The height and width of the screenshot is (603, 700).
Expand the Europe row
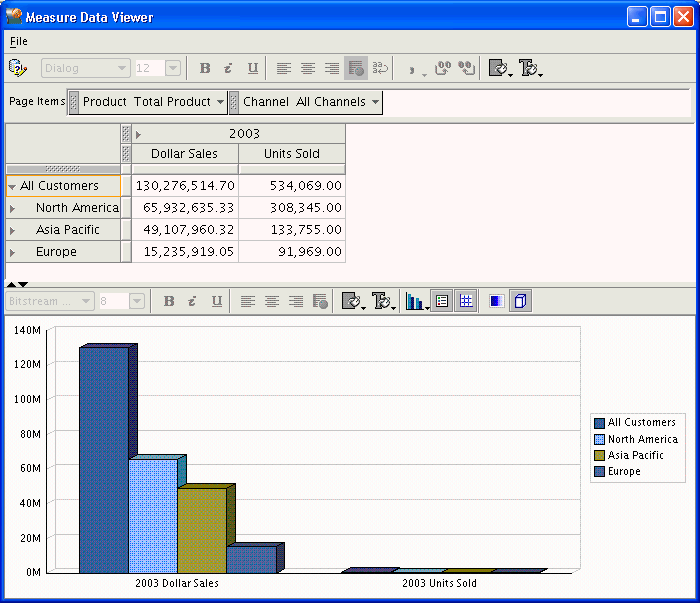(x=12, y=253)
